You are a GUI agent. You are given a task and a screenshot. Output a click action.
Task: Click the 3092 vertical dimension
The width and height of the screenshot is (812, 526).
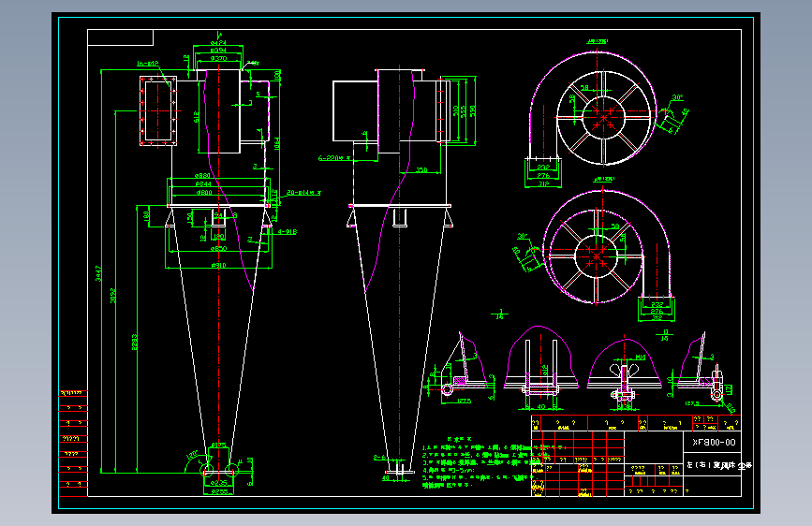point(113,295)
